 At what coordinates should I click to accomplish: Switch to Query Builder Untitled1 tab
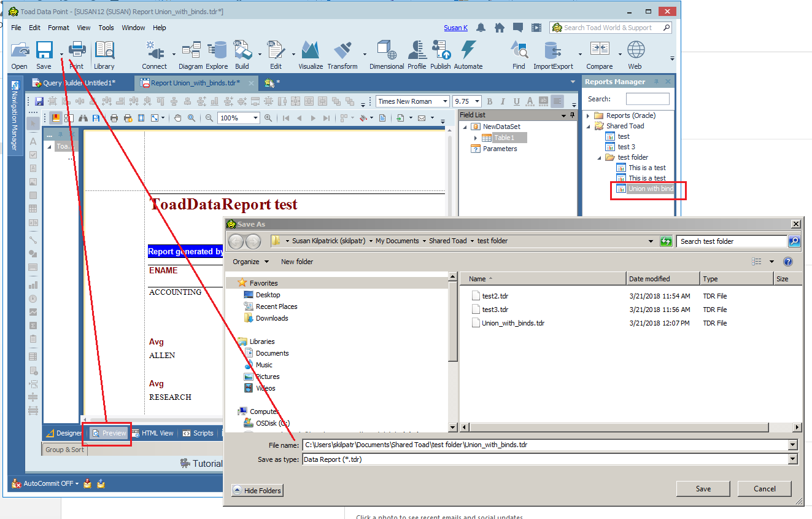79,82
